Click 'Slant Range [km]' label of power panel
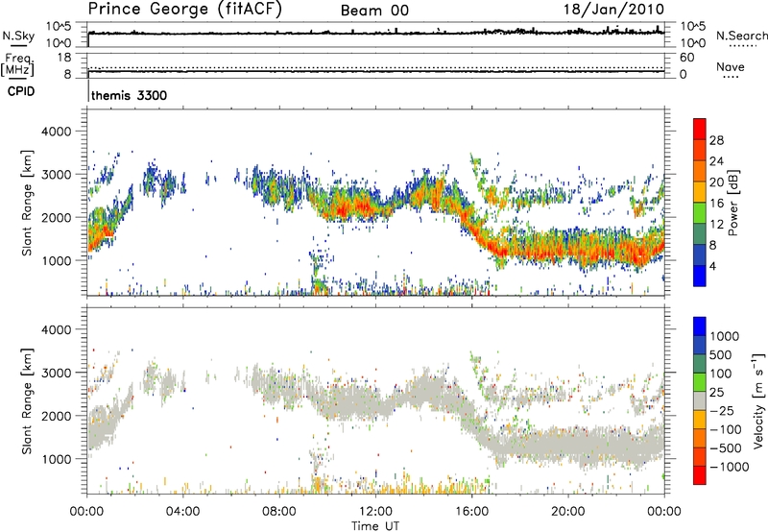The height and width of the screenshot is (532, 768). coord(27,203)
